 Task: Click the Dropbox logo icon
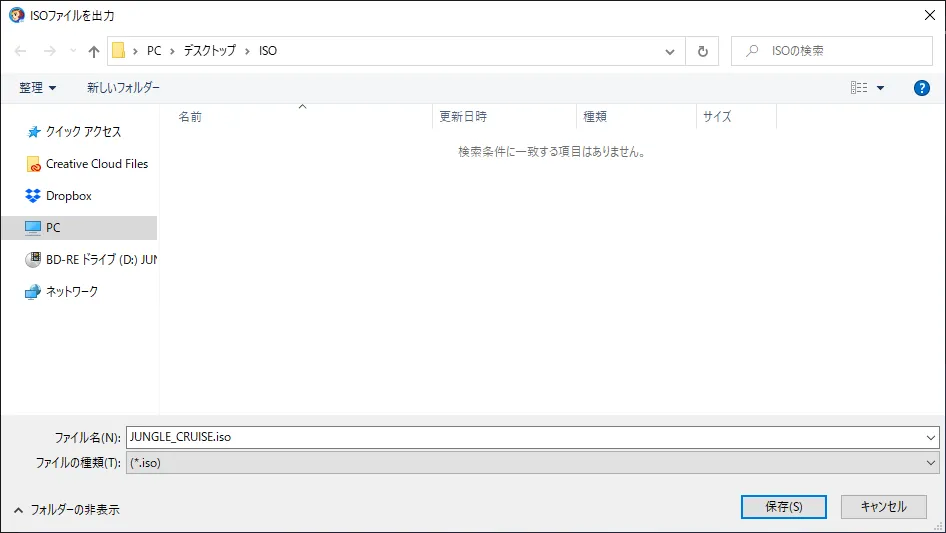click(33, 196)
